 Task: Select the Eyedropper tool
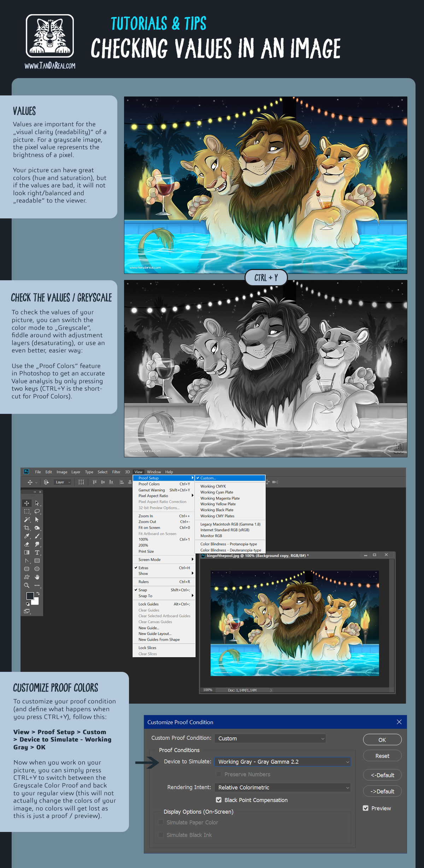coord(27,536)
